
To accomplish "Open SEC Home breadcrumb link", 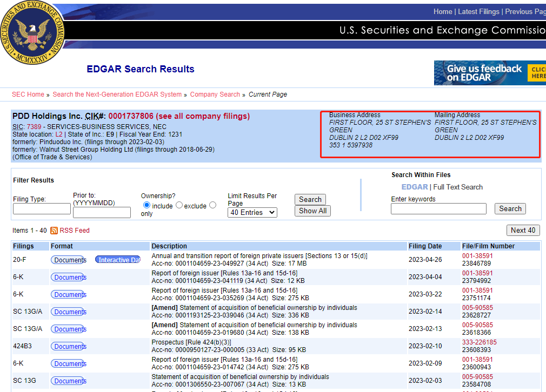I will click(x=28, y=94).
